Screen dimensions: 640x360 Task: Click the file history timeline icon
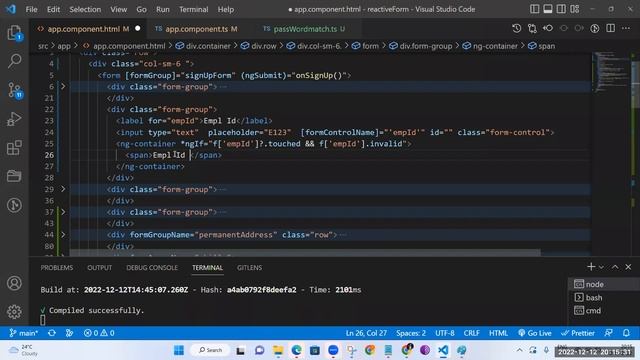[x=516, y=28]
